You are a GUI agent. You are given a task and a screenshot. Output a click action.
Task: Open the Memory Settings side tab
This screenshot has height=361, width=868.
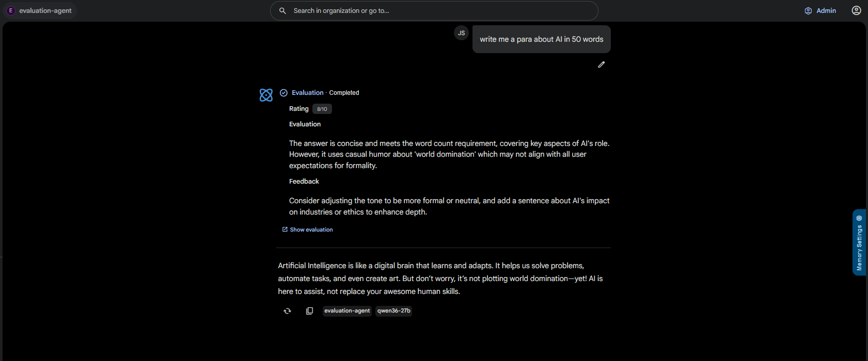click(859, 242)
